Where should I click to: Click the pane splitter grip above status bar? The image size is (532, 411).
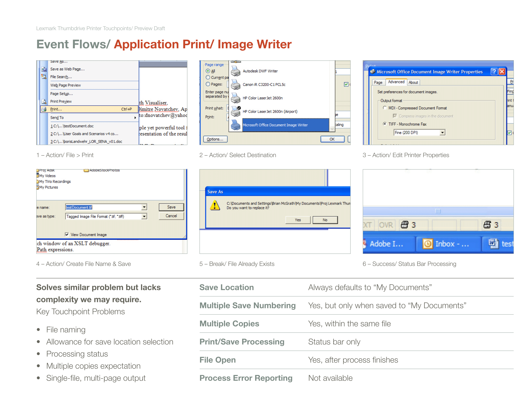click(x=438, y=211)
